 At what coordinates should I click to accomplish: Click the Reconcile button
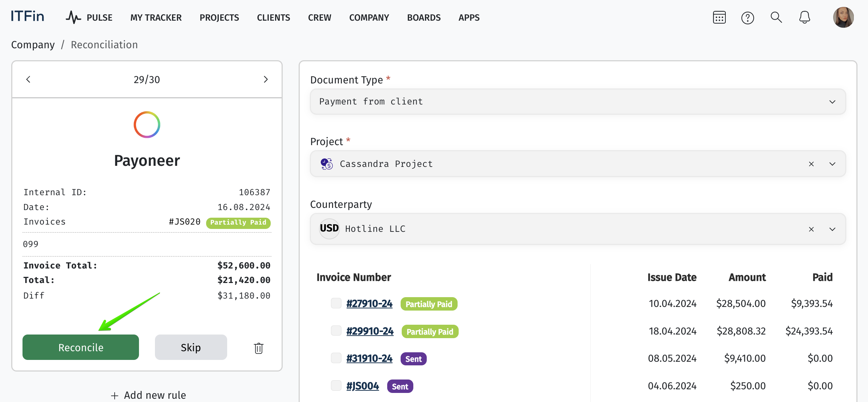81,347
